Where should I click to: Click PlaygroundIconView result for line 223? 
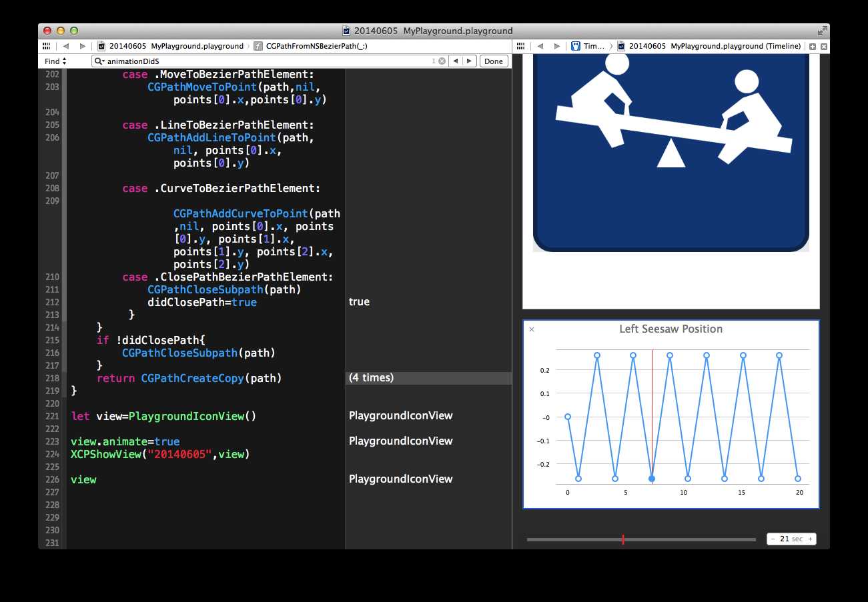[x=400, y=441]
